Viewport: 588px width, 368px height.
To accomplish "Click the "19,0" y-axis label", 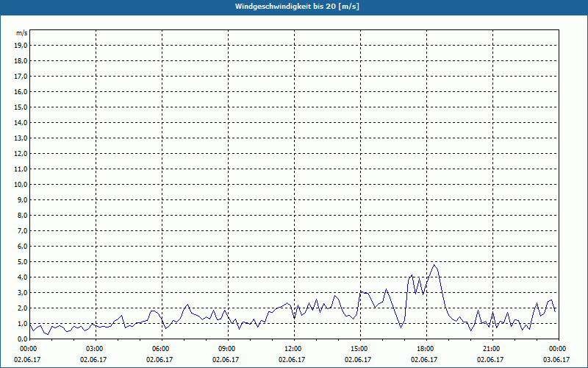I will tap(21, 46).
